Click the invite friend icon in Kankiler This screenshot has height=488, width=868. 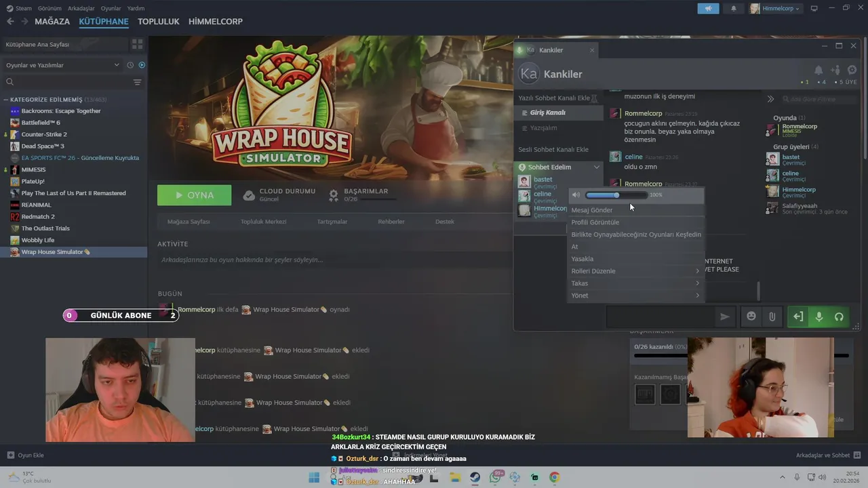835,70
